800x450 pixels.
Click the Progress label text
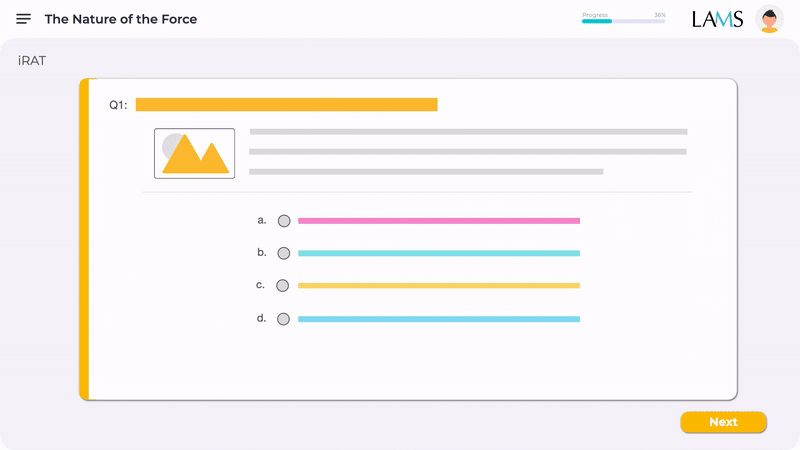595,15
